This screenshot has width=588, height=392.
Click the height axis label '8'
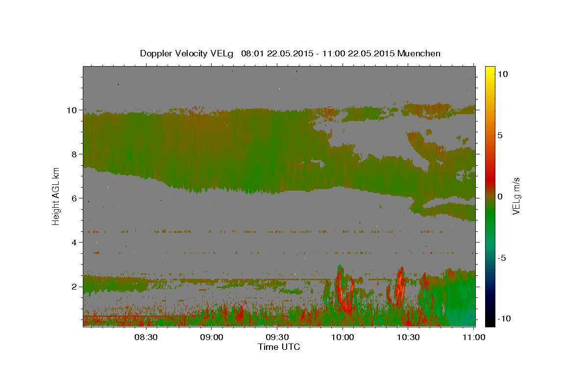pos(74,154)
